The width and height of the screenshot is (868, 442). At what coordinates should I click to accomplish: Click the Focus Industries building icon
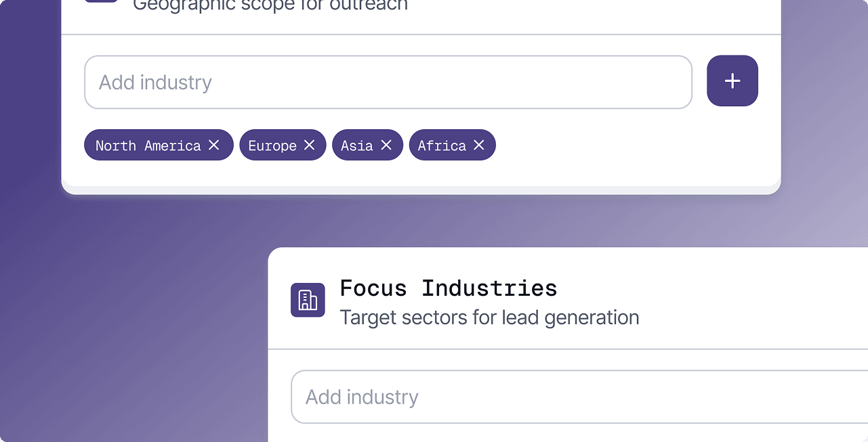click(308, 300)
